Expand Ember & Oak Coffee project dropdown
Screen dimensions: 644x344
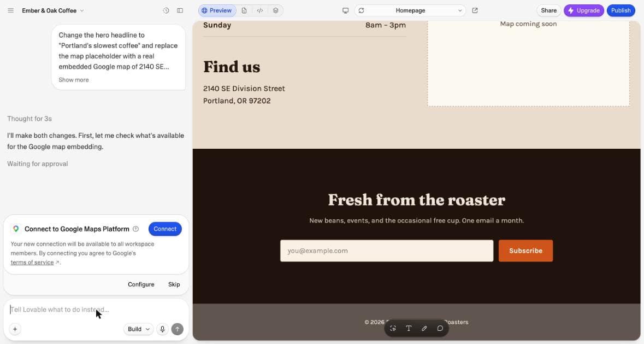(52, 11)
